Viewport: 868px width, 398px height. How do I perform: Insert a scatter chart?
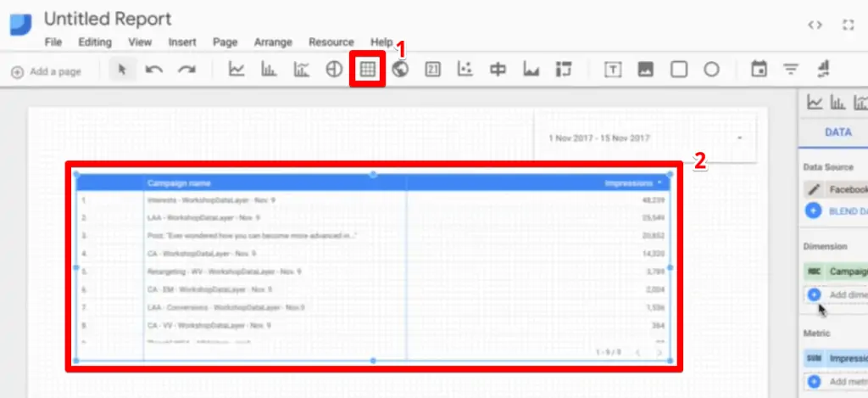click(465, 70)
